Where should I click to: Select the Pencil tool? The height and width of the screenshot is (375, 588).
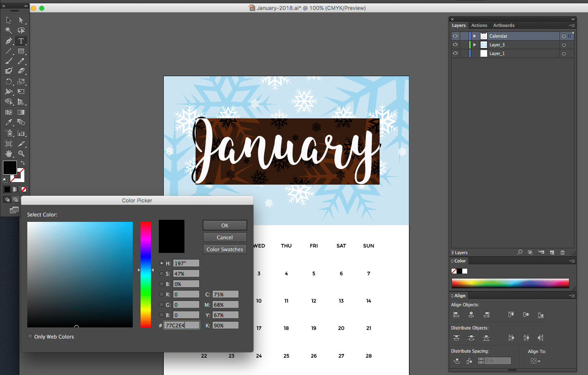pos(21,61)
